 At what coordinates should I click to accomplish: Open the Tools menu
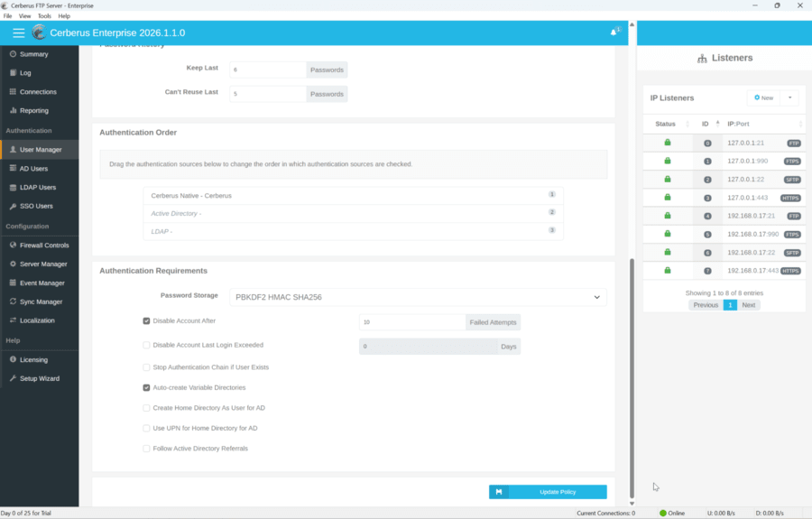(44, 16)
